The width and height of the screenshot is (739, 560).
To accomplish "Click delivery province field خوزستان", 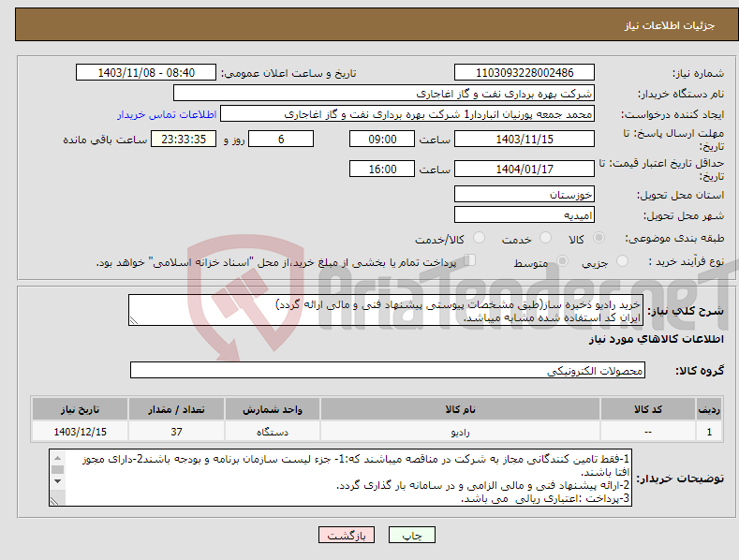I will pos(525,194).
